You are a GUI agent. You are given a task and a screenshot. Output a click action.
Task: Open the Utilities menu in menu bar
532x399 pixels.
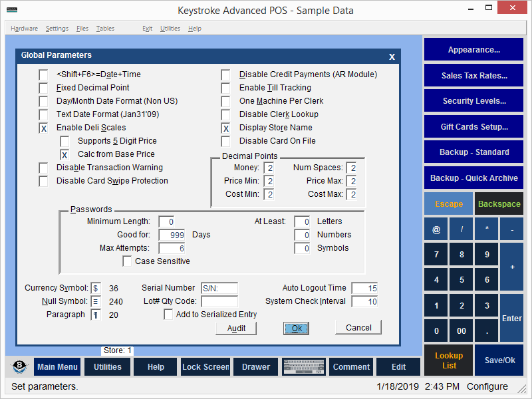point(170,29)
